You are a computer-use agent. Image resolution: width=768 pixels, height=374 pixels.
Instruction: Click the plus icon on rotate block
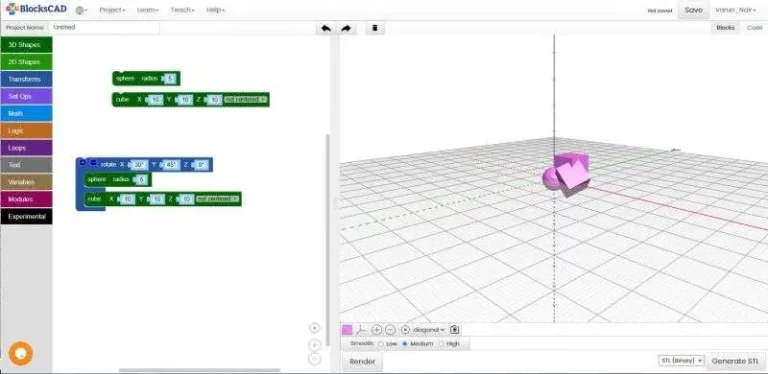click(82, 163)
